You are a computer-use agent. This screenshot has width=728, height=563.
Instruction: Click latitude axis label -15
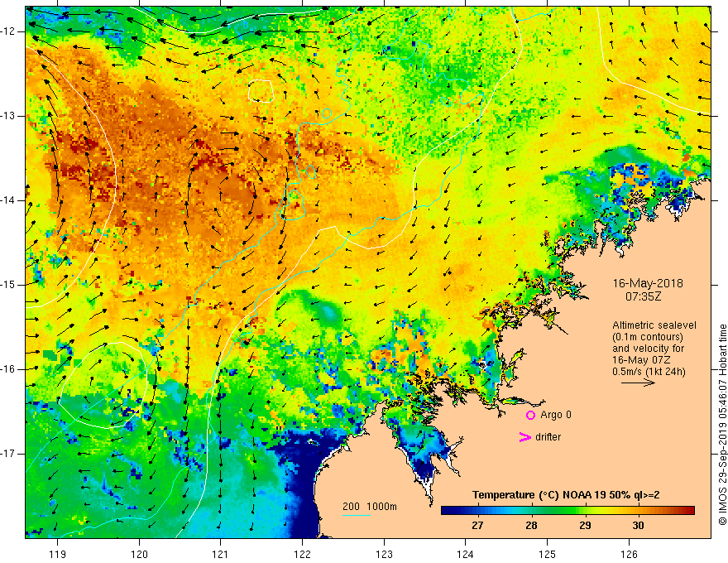9,285
